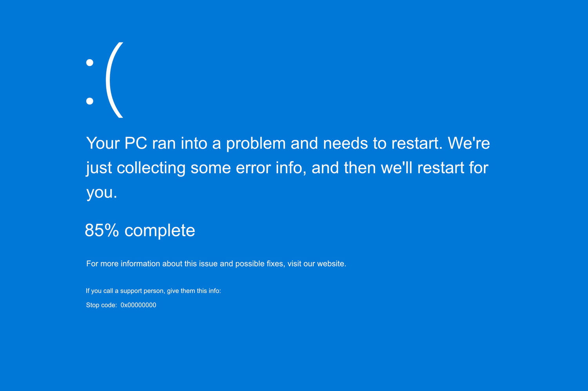Click the large parenthesis frown mouth

click(114, 80)
